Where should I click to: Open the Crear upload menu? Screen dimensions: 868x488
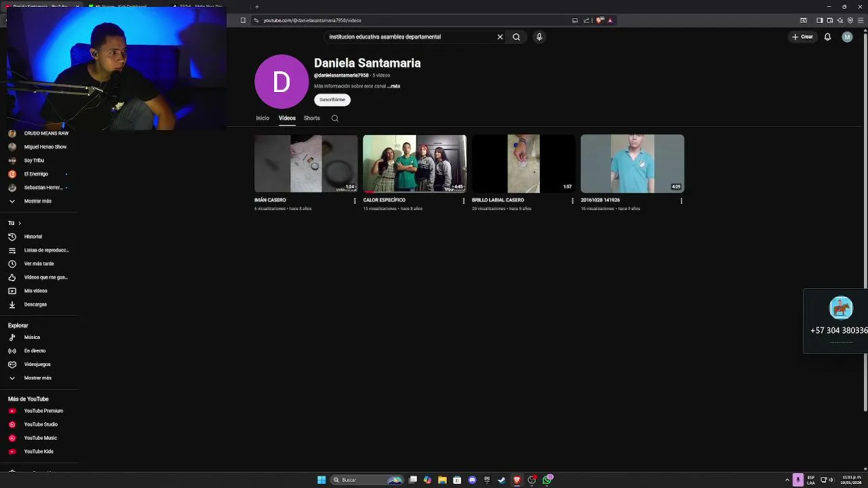point(802,37)
